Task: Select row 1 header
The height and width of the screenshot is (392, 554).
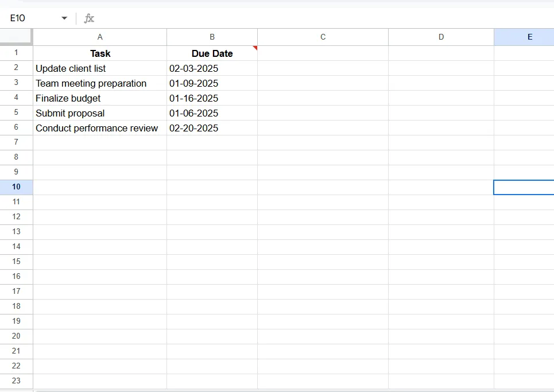Action: tap(16, 53)
